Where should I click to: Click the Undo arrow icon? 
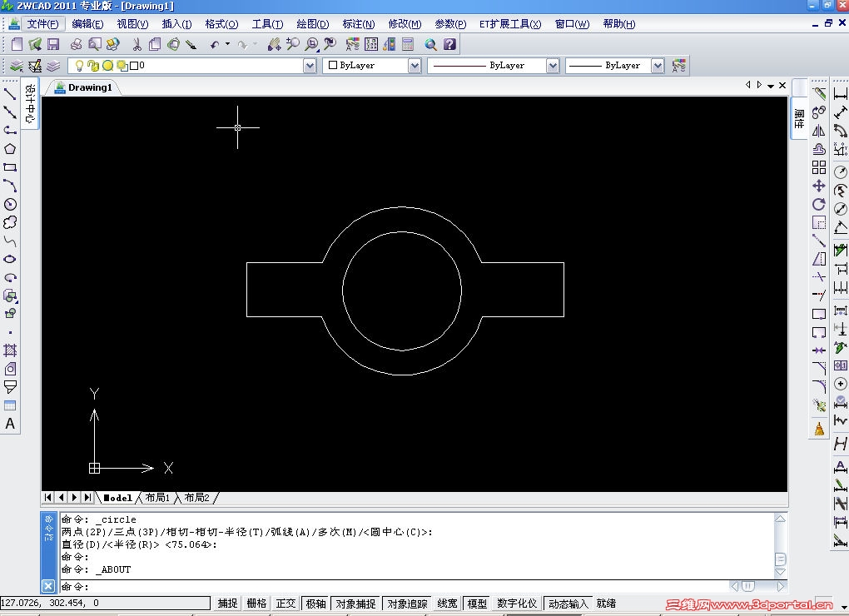coord(215,44)
